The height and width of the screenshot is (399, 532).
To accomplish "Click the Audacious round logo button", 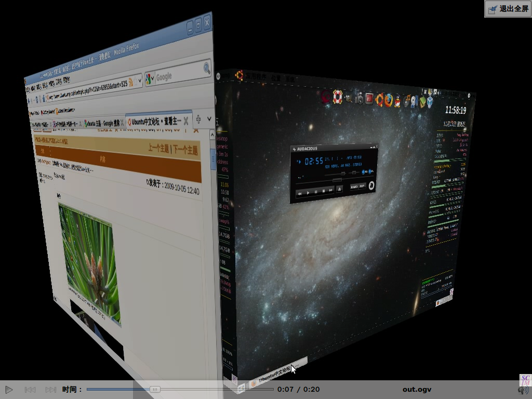I will [371, 185].
